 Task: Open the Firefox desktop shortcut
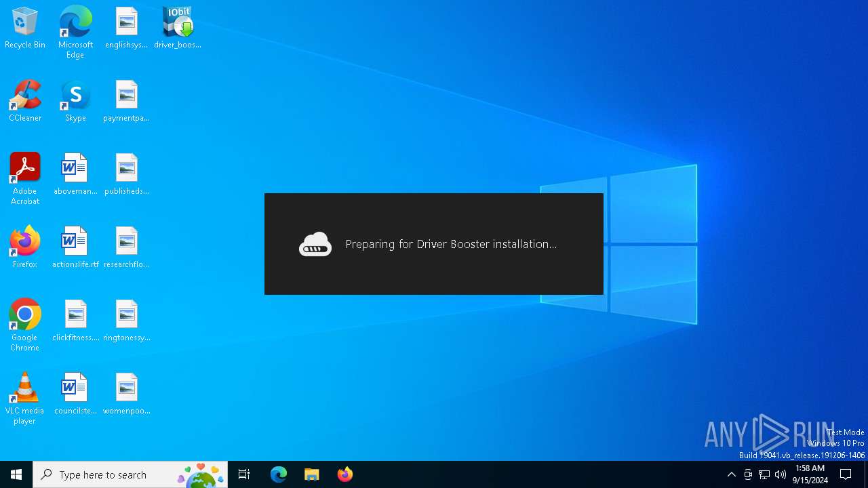pos(25,248)
